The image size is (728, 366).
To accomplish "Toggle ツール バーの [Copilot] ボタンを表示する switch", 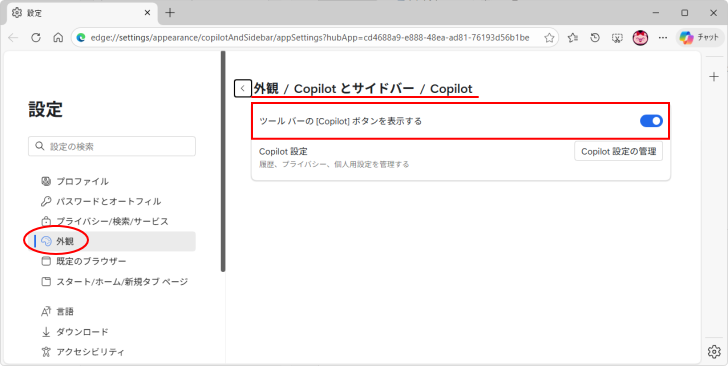I will click(x=651, y=121).
